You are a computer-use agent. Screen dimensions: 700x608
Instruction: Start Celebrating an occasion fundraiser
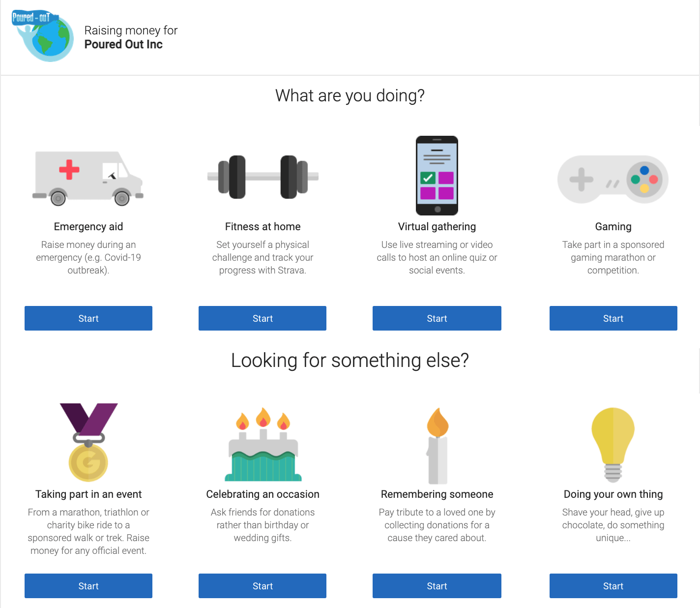(262, 586)
